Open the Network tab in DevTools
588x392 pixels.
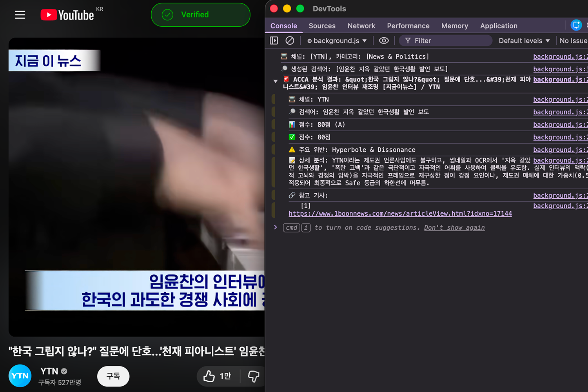pos(361,26)
